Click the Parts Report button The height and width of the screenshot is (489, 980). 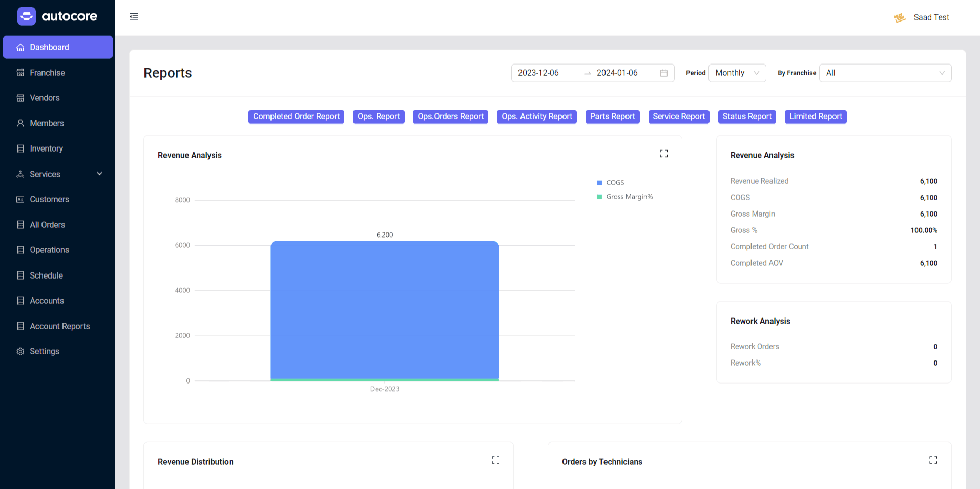click(x=612, y=117)
